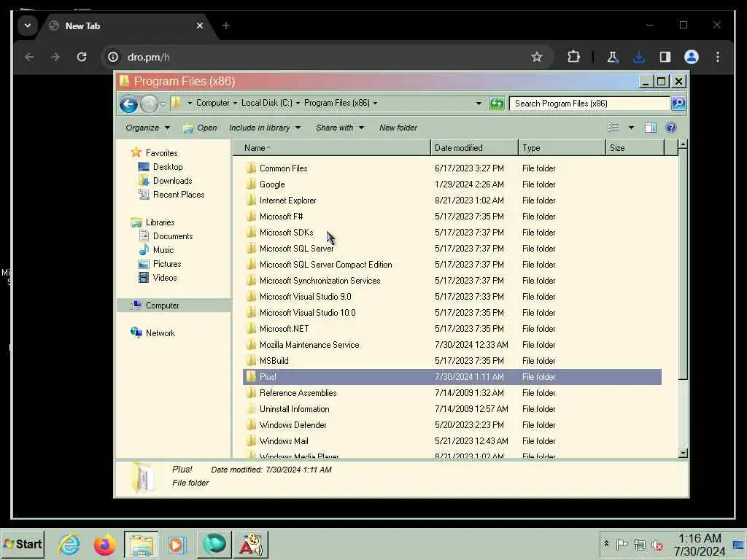This screenshot has height=560, width=747.
Task: Select the Microsoft SQL Server Compact Edition folder
Action: (452, 264)
